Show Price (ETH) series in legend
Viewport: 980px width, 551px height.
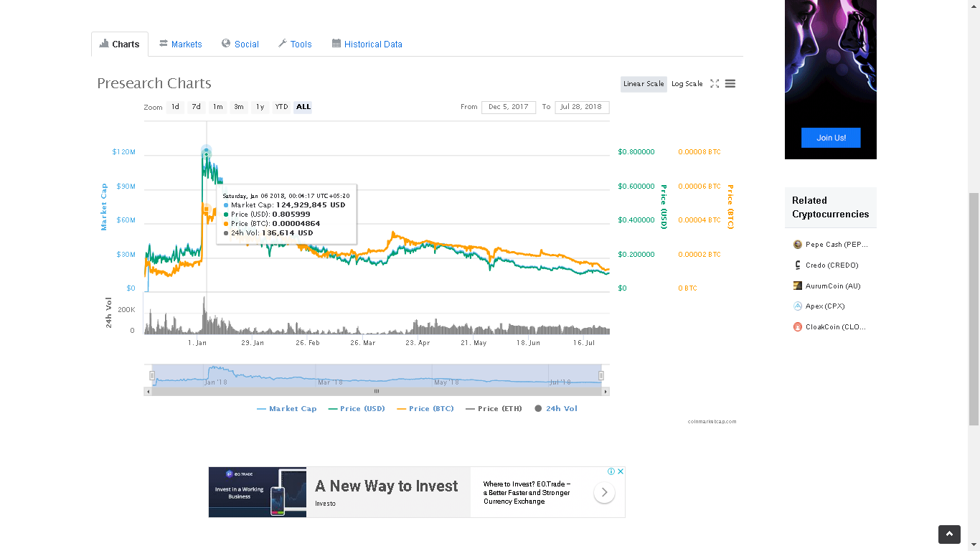tap(494, 409)
